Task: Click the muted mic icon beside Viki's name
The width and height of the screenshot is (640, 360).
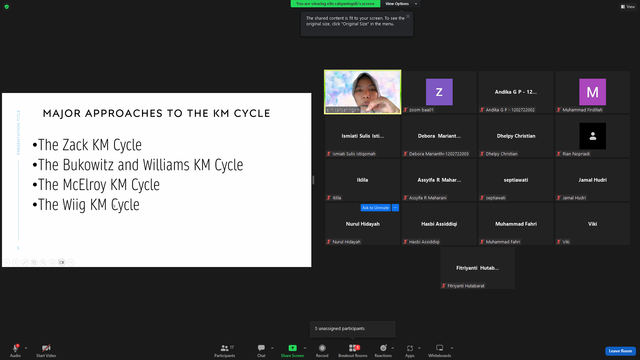Action: [x=558, y=242]
